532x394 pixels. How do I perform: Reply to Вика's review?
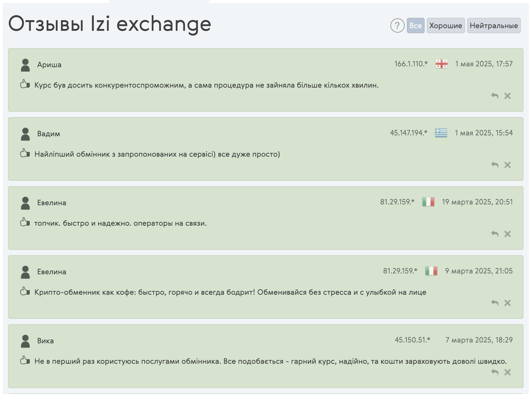(x=495, y=372)
